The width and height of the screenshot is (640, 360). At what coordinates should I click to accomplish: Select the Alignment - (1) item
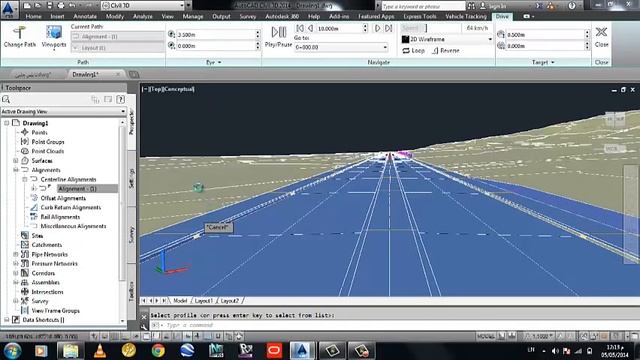point(78,189)
